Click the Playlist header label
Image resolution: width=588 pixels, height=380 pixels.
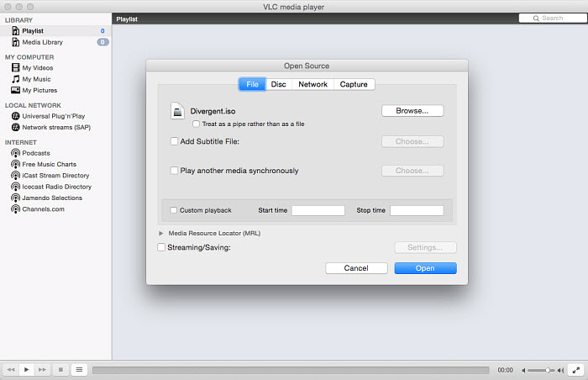tap(127, 19)
